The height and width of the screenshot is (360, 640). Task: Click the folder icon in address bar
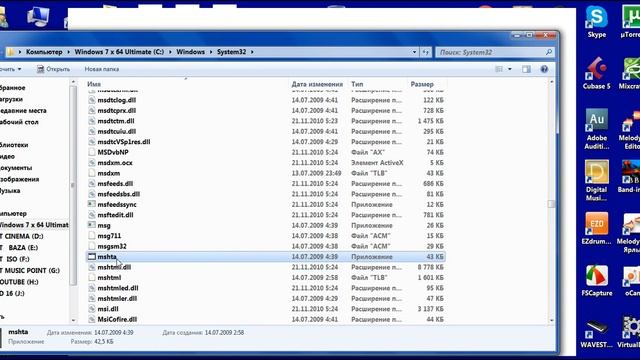coord(11,52)
